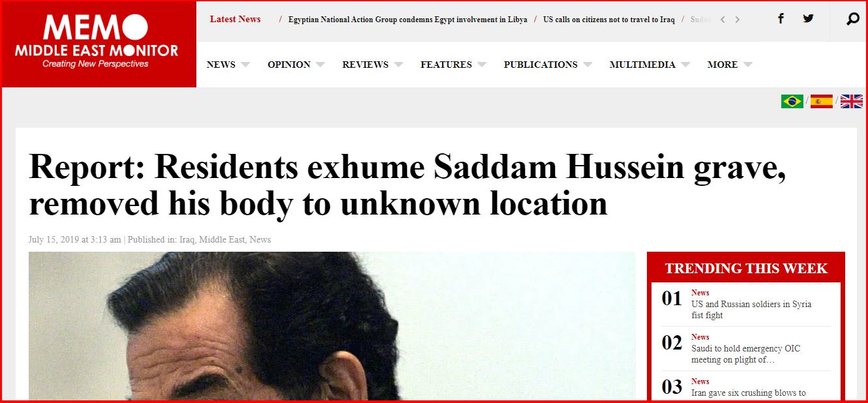Select the UK flag English edition
This screenshot has width=868, height=403.
click(x=852, y=101)
